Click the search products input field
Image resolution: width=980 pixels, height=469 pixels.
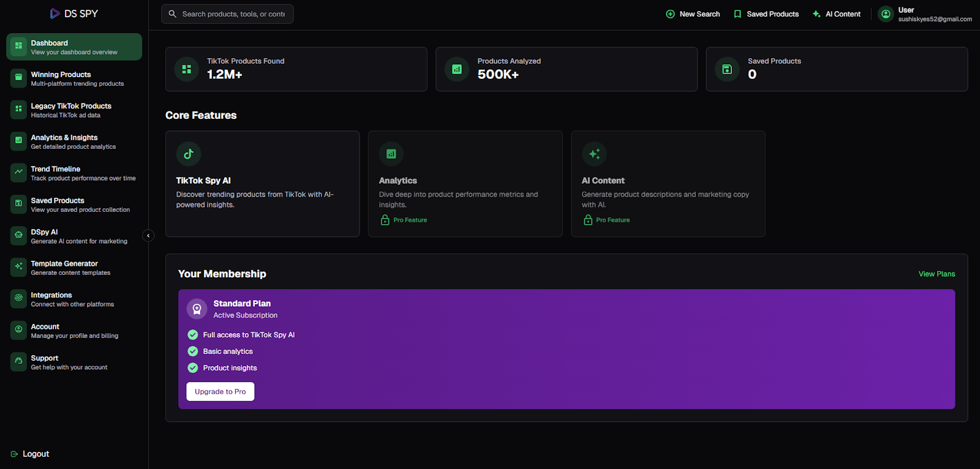(233, 14)
